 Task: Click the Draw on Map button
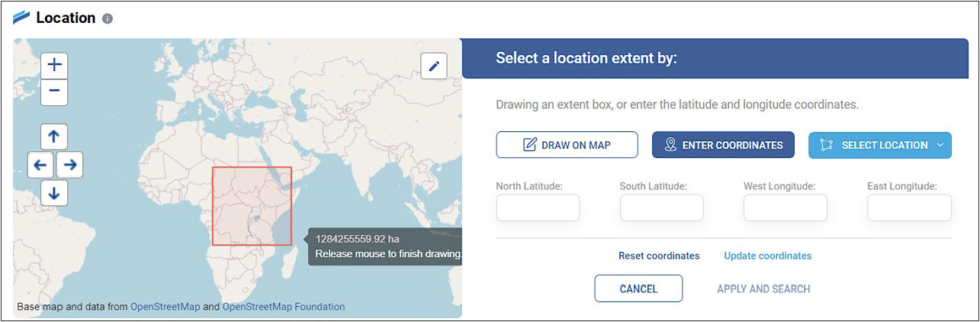[x=567, y=145]
